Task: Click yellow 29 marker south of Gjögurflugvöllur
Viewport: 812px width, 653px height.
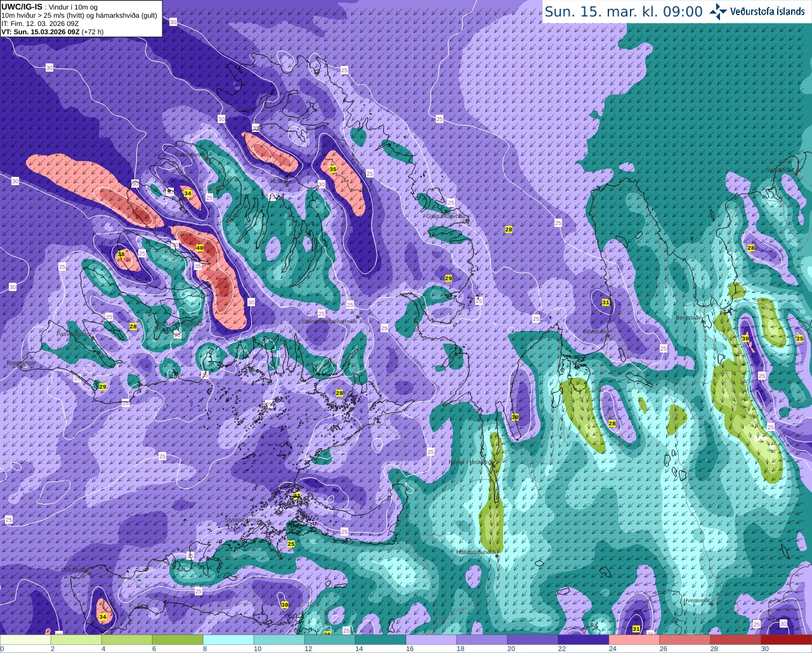Action: point(449,278)
